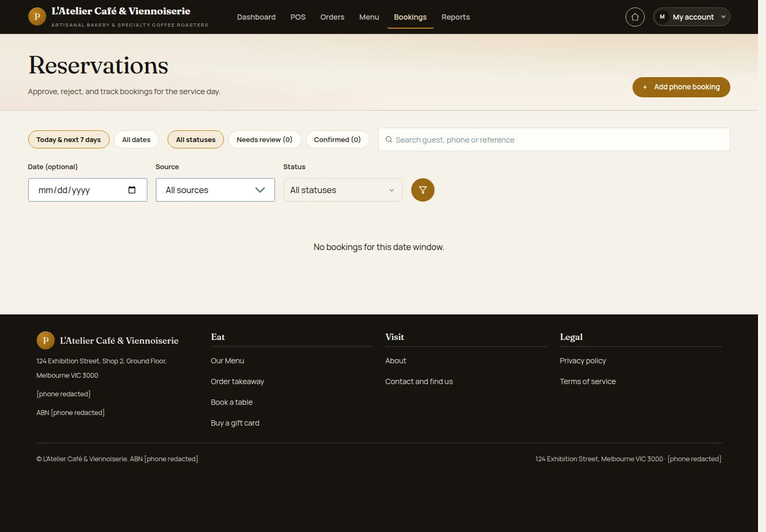Click Add phone booking button
The width and height of the screenshot is (766, 532).
[681, 87]
